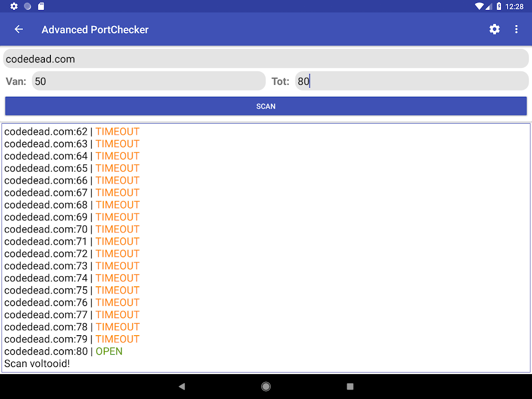Select the codedead.com:74 TIMEOUT result
532x399 pixels.
coord(72,278)
